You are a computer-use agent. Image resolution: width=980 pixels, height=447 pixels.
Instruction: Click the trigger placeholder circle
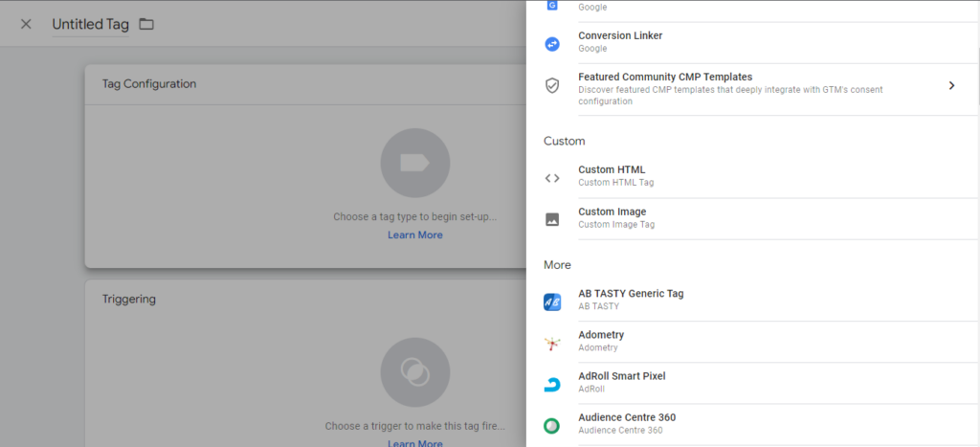pyautogui.click(x=415, y=372)
